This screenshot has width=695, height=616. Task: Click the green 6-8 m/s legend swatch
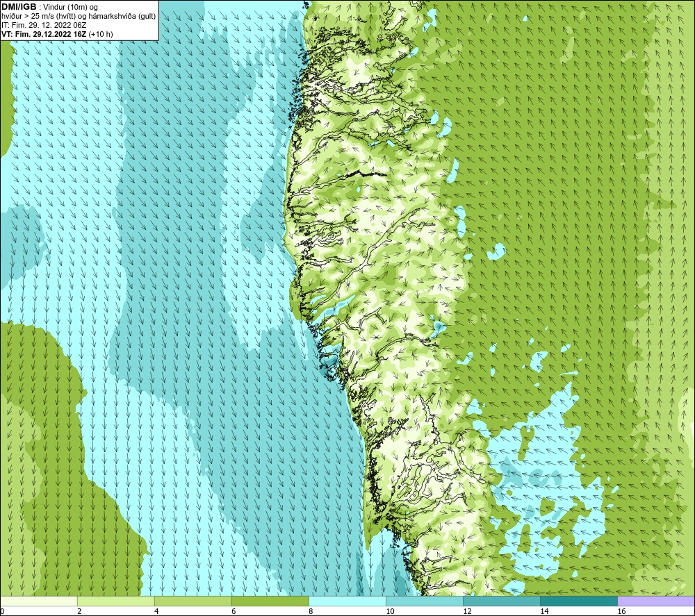pyautogui.click(x=270, y=601)
